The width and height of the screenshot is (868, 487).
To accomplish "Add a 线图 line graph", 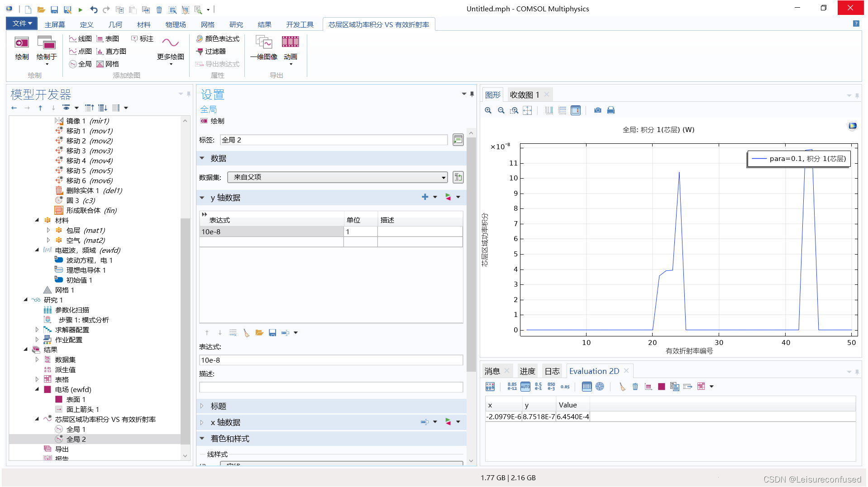I will [x=80, y=39].
